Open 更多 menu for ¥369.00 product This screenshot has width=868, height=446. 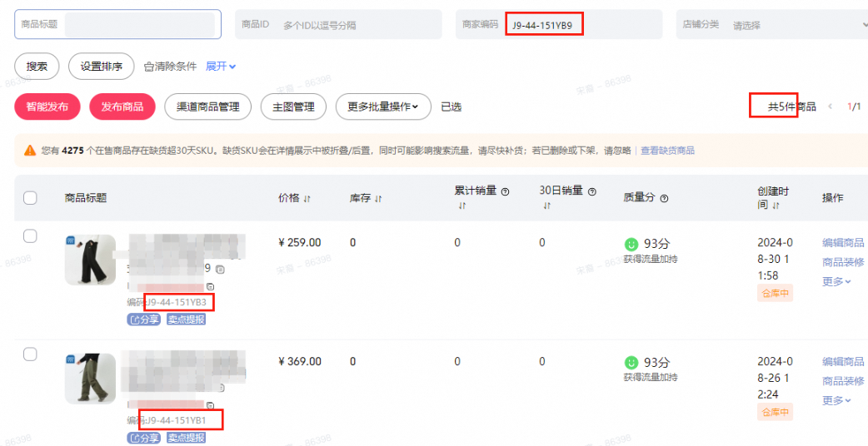tap(836, 400)
